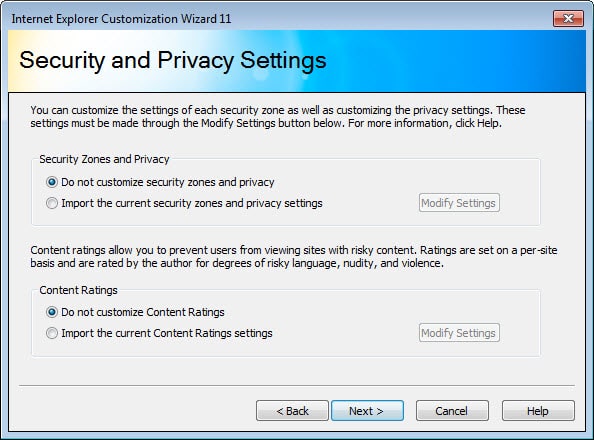Choose 'Import the current security zones and privacy settings'
This screenshot has width=594, height=440.
[184, 203]
